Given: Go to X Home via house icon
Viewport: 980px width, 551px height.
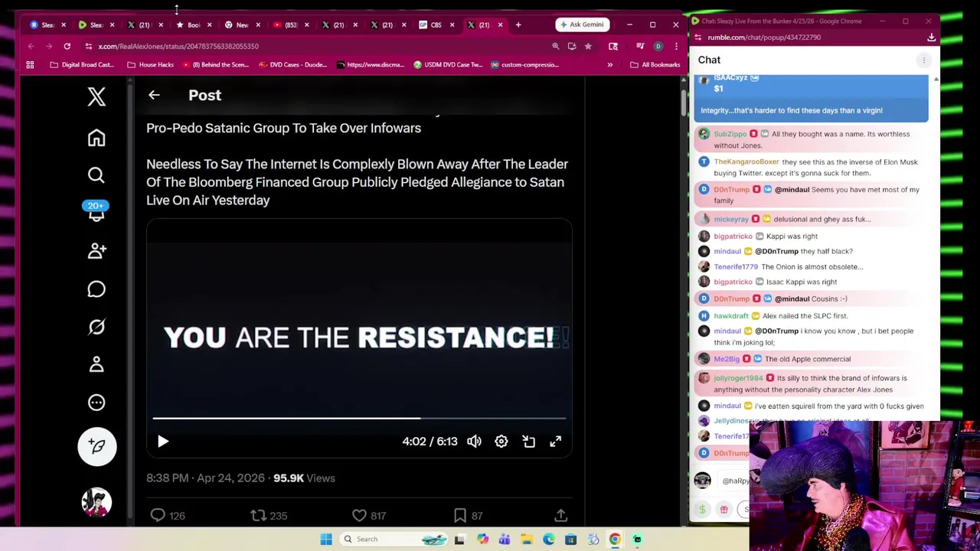Looking at the screenshot, I should [x=96, y=138].
